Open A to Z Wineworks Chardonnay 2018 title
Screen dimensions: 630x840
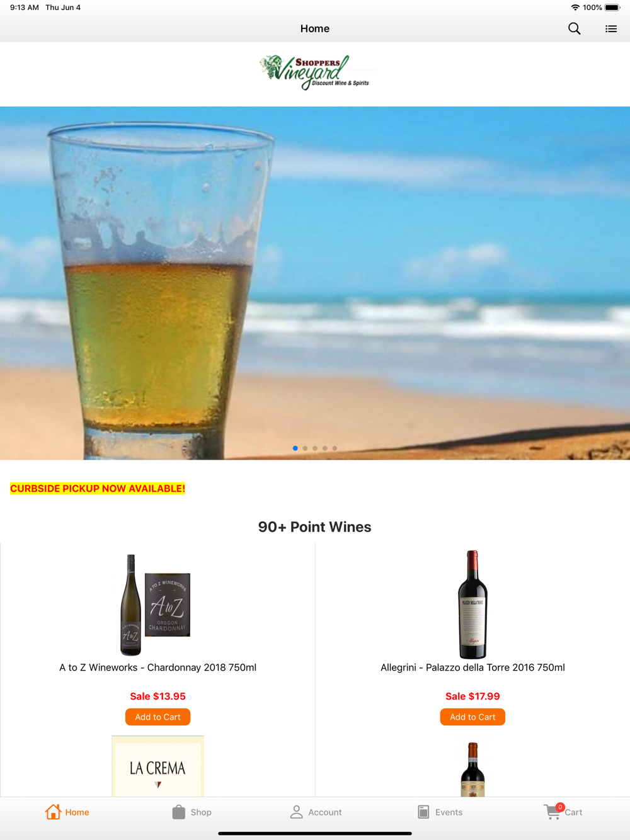point(157,667)
